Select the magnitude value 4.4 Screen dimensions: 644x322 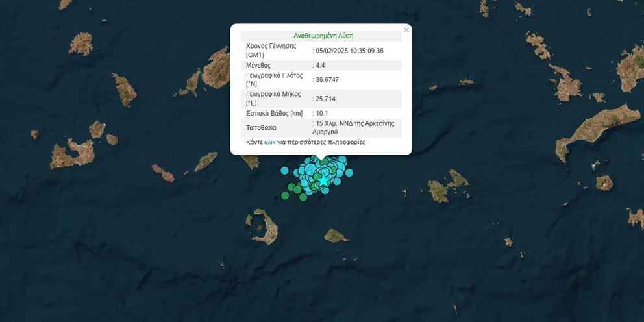(x=320, y=66)
